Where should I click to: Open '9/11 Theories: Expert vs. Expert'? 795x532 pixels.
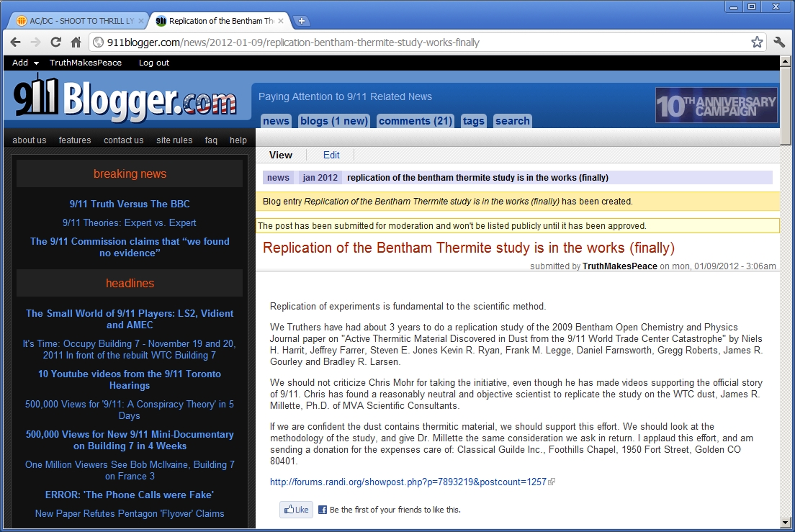point(130,223)
